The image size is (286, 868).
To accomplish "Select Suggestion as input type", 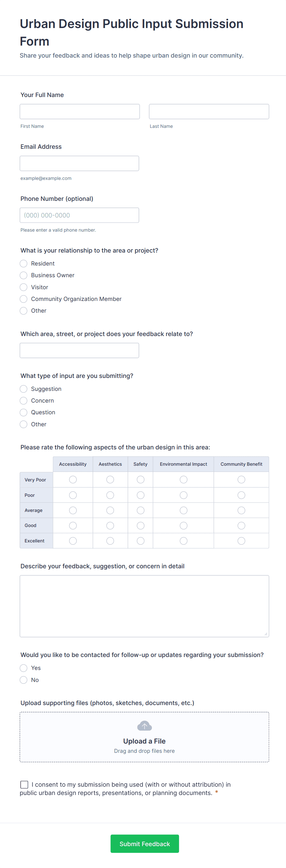I will coord(24,389).
